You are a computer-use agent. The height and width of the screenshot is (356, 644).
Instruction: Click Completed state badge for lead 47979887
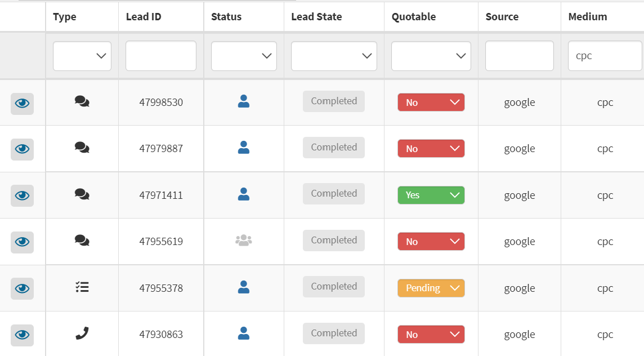(334, 147)
